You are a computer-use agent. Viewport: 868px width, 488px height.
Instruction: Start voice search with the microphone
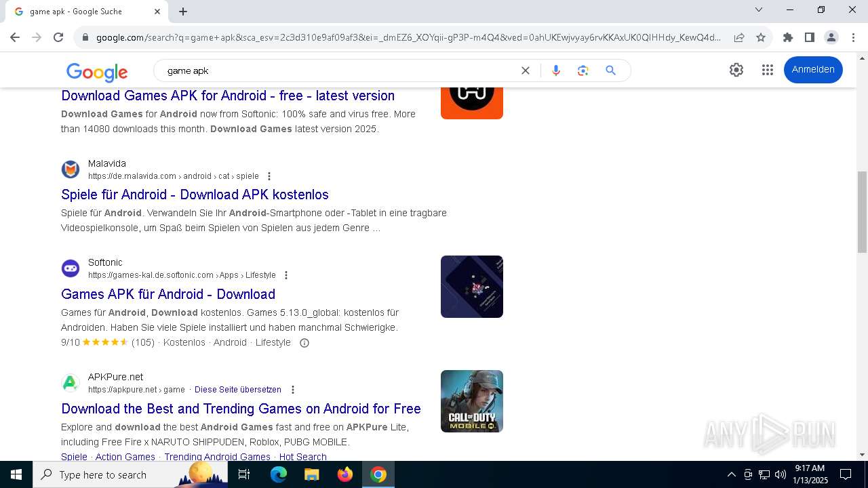point(556,70)
